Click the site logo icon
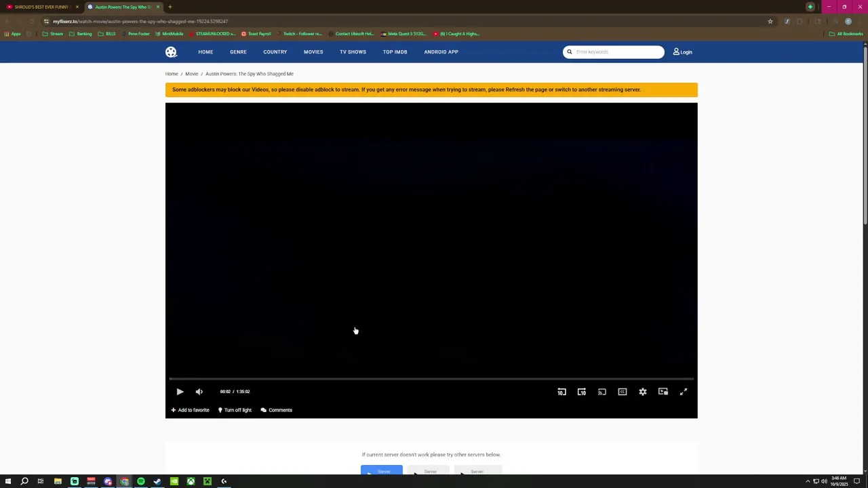The image size is (868, 488). 171,52
